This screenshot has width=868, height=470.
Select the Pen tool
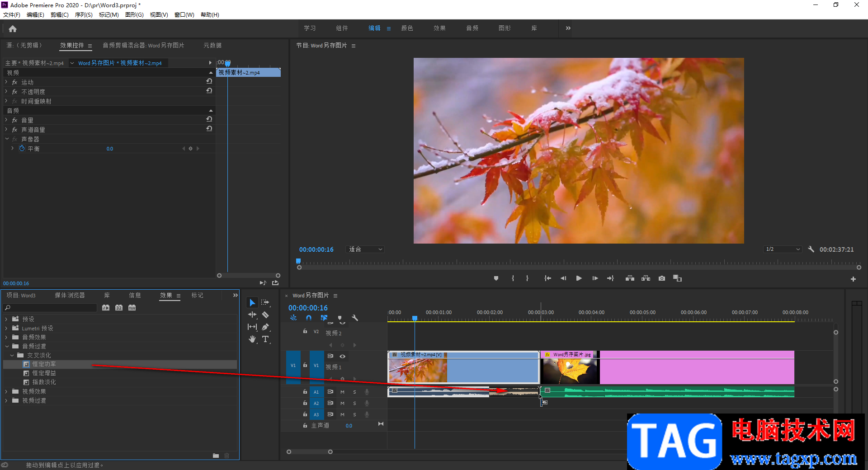pos(265,327)
